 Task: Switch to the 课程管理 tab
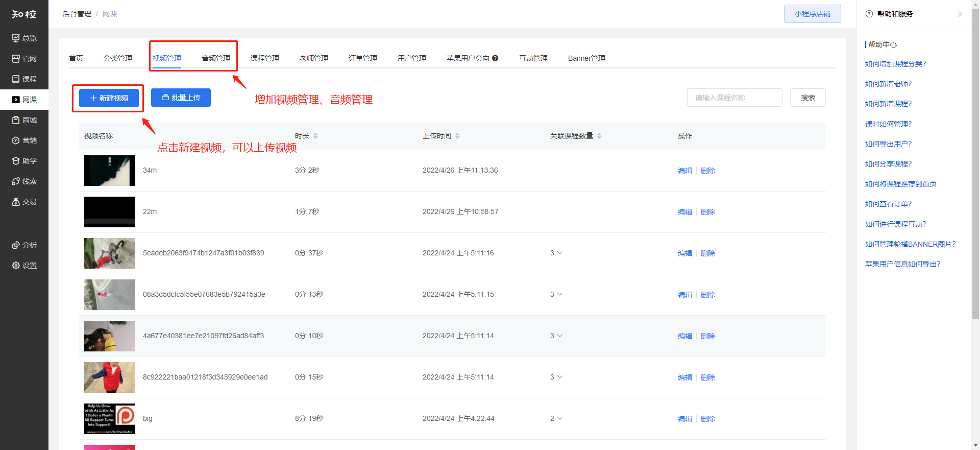pyautogui.click(x=264, y=58)
